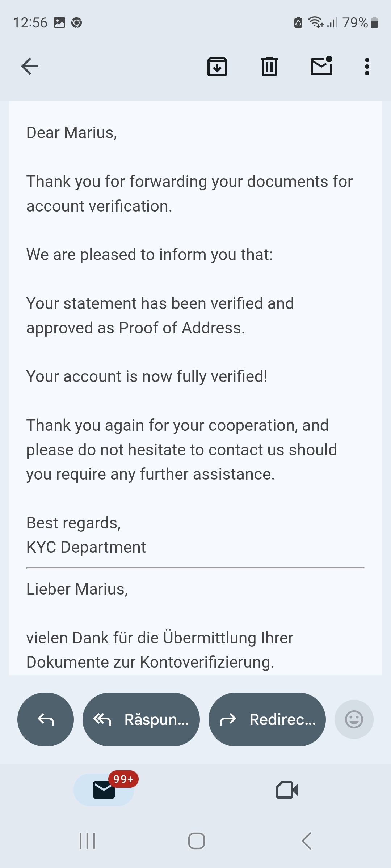Viewport: 391px width, 868px height.
Task: Open the three-dot overflow menu
Action: pyautogui.click(x=367, y=67)
